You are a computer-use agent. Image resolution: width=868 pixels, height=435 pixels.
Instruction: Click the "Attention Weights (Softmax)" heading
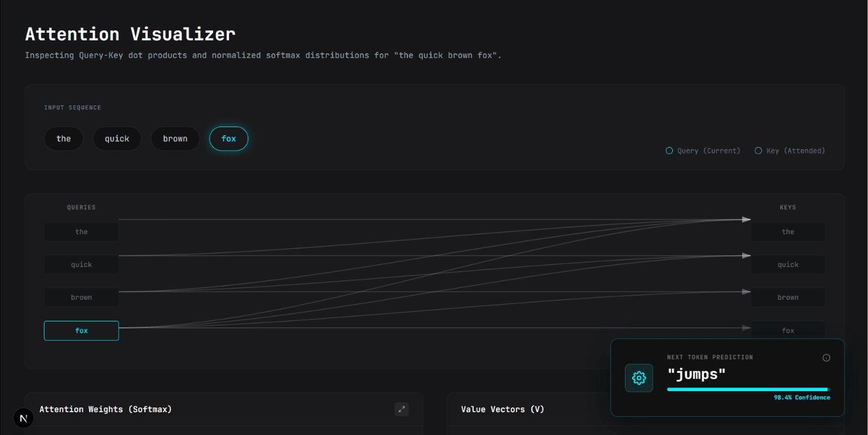(105, 409)
